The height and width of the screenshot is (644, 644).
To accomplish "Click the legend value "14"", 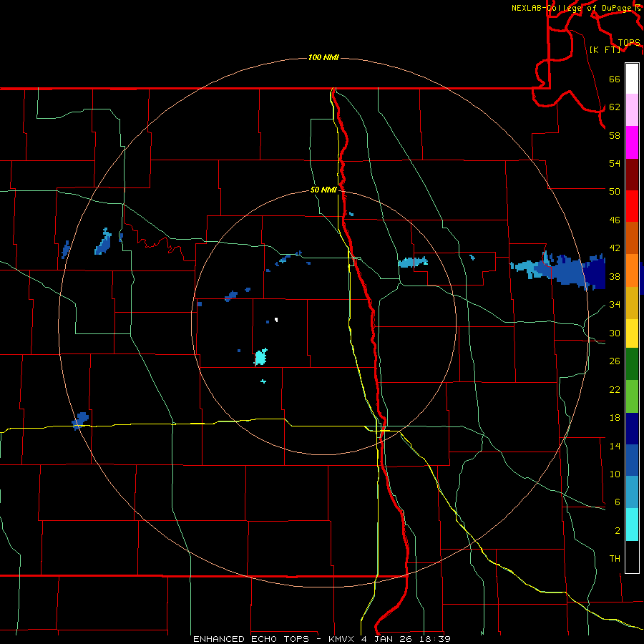I will [615, 446].
